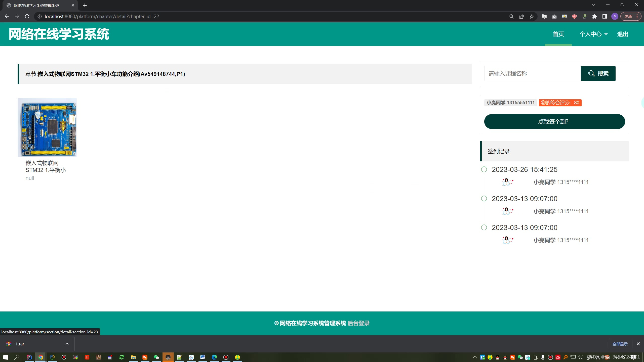Focus the course name search field
This screenshot has height=362, width=644.
point(532,74)
